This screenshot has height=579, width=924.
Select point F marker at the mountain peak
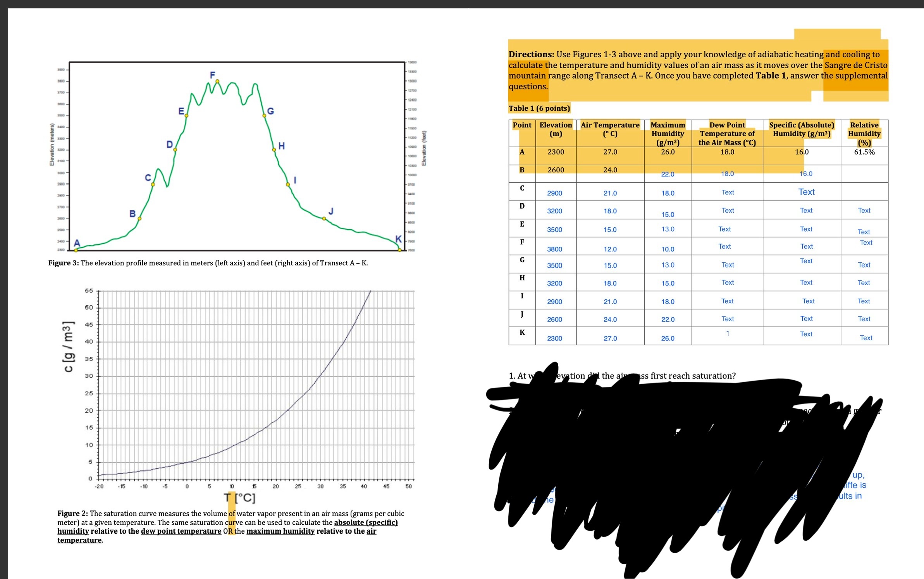[x=217, y=81]
